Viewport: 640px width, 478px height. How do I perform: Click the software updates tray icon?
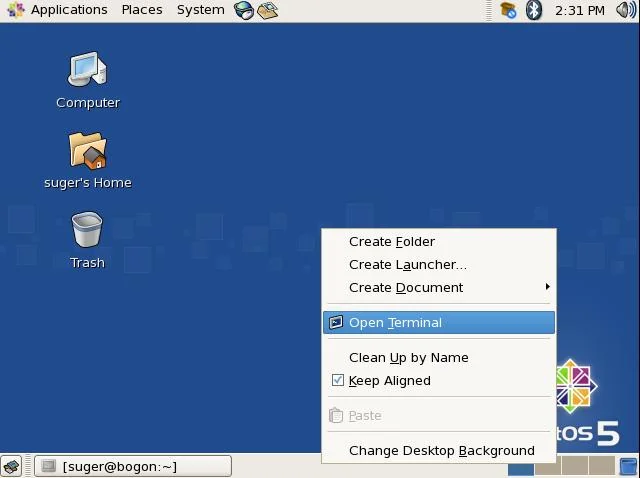click(508, 10)
